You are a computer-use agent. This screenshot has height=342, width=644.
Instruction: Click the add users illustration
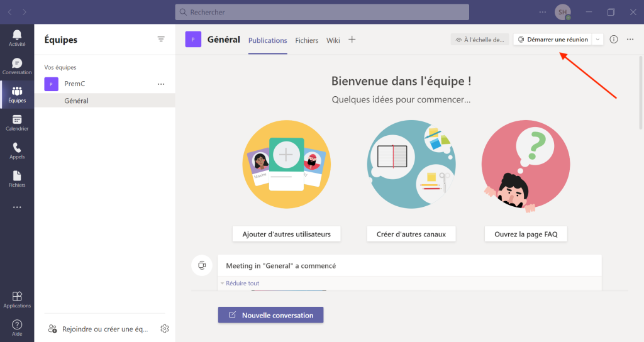[x=286, y=164]
